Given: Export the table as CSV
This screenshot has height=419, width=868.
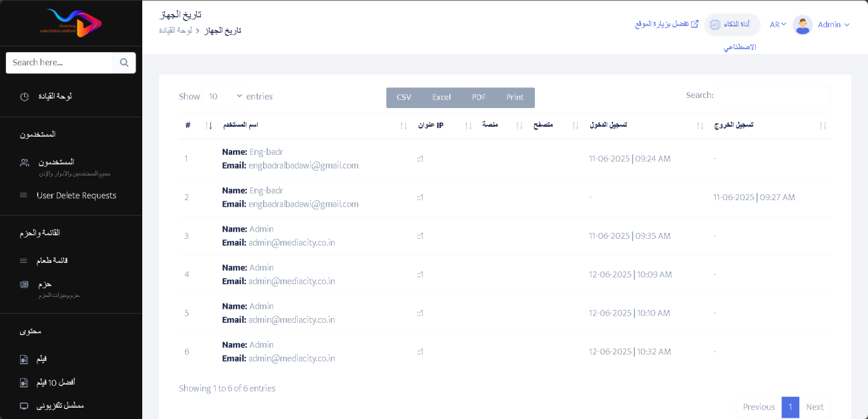Looking at the screenshot, I should (404, 97).
